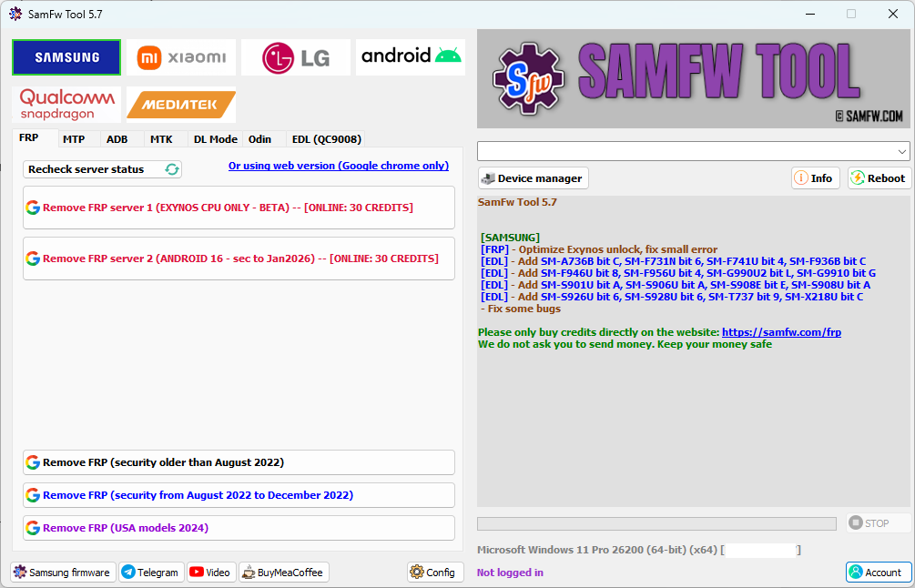Choose the MediaTek logo

pyautogui.click(x=181, y=105)
